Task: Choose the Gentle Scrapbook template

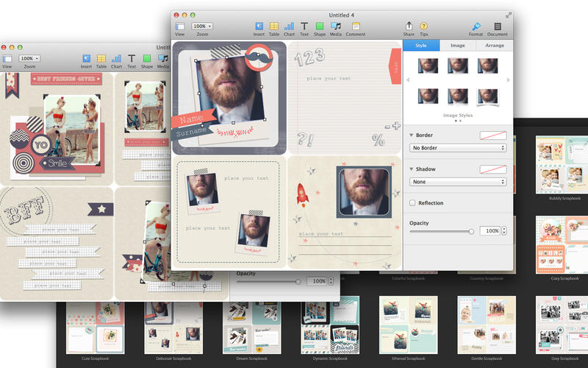Action: [487, 325]
